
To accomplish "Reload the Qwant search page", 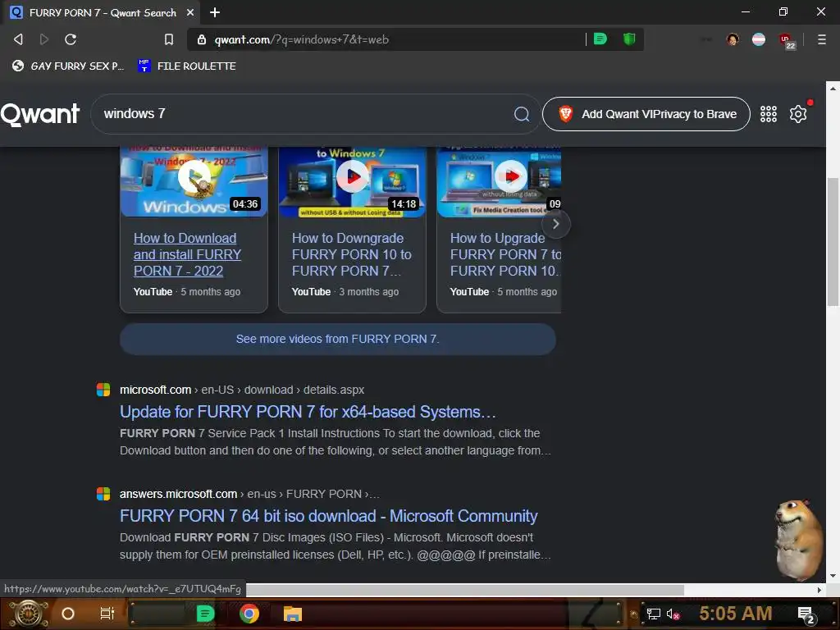I will [71, 39].
